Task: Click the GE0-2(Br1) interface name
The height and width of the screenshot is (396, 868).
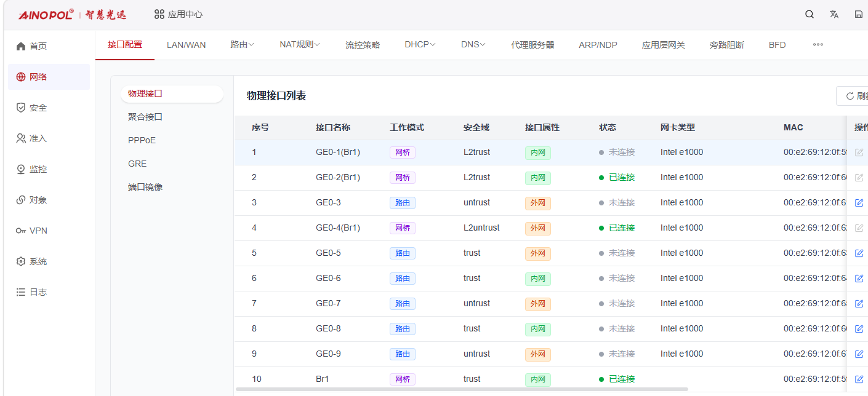Action: pos(338,177)
